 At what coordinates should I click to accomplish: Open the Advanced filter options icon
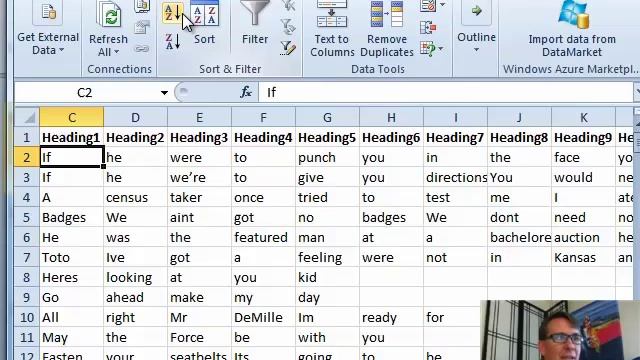pyautogui.click(x=288, y=48)
